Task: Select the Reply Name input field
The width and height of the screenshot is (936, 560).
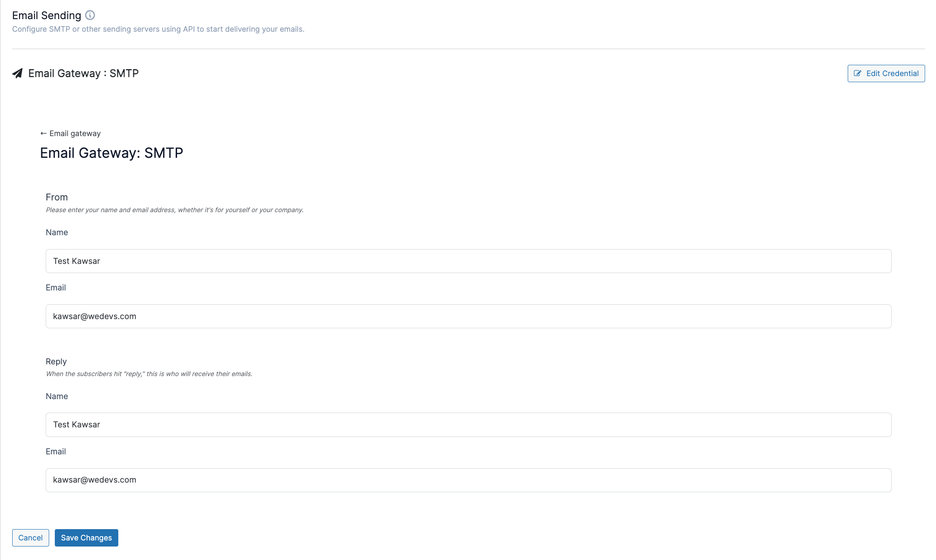Action: pyautogui.click(x=468, y=425)
